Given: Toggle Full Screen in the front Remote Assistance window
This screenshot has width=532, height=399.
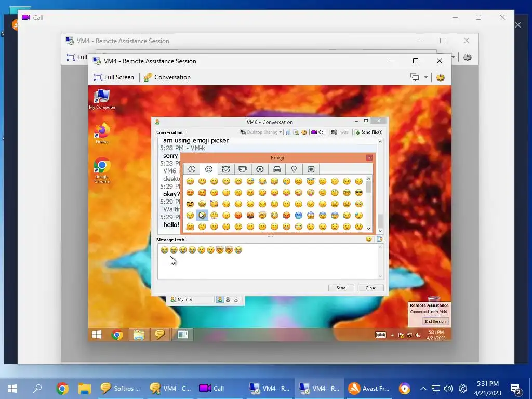Looking at the screenshot, I should coord(114,77).
